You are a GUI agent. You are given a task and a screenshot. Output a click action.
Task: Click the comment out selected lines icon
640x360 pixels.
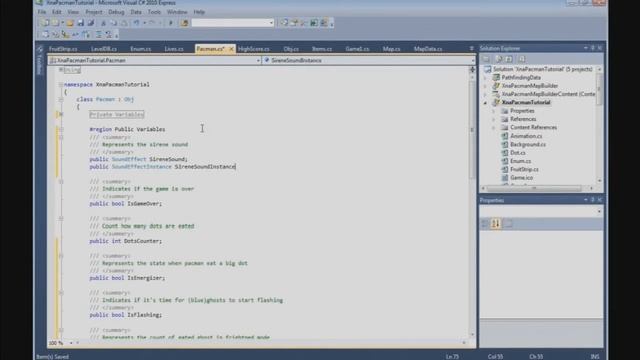pos(98,35)
